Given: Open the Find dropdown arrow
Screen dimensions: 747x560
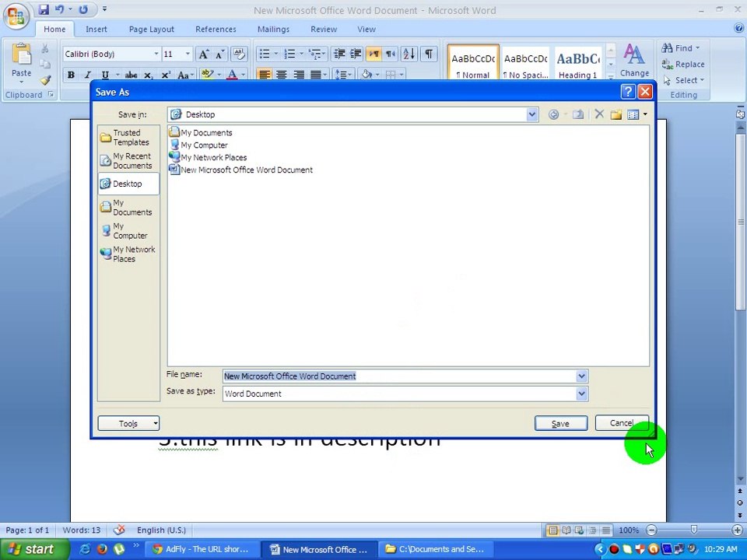Looking at the screenshot, I should (x=697, y=48).
